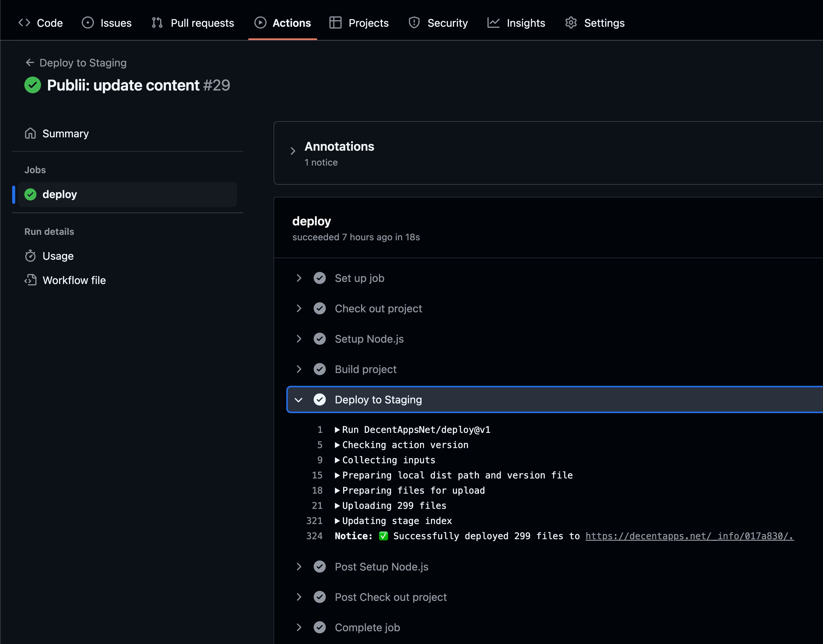The width and height of the screenshot is (823, 644).
Task: Expand 'Preparing local dist path' log group
Action: (454, 475)
